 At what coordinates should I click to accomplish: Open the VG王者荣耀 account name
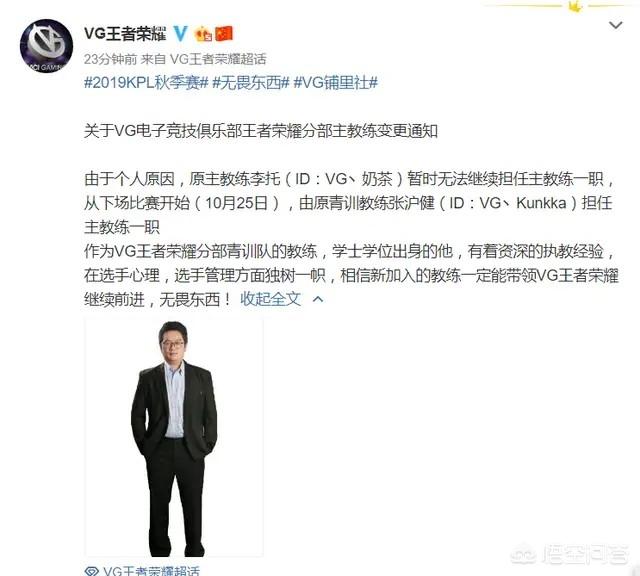point(125,33)
